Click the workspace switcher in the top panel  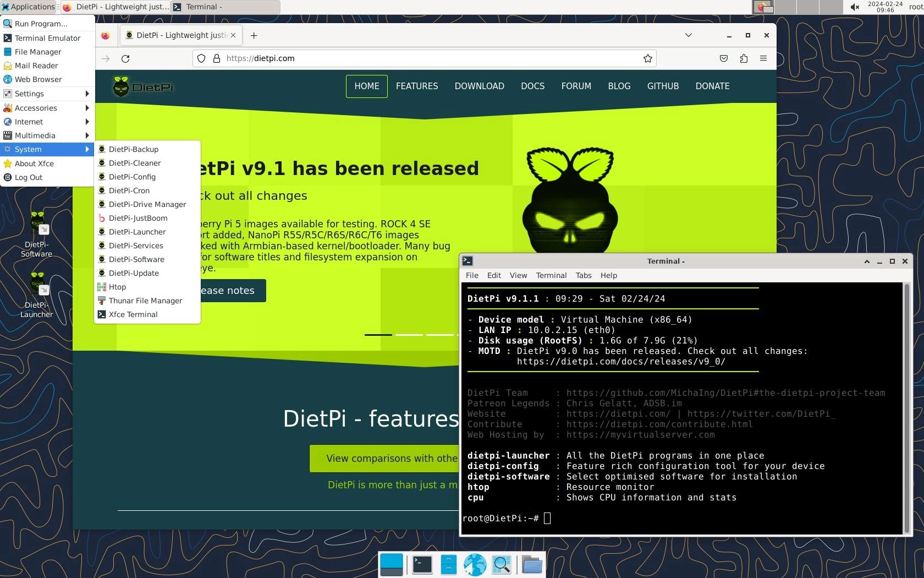pyautogui.click(x=797, y=7)
